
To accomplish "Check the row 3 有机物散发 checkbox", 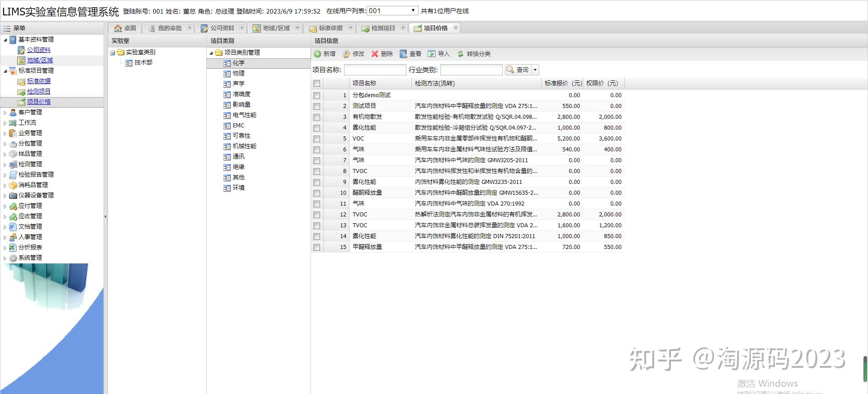I will [x=317, y=117].
